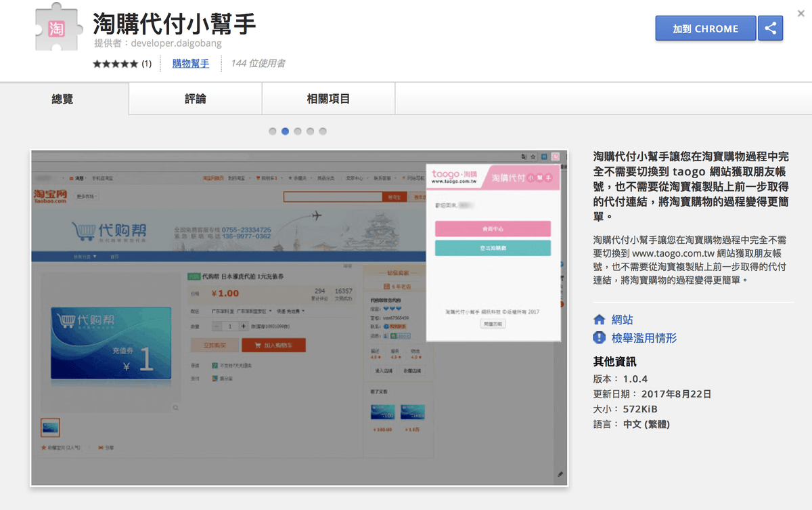Click the review count next to stars
This screenshot has height=510, width=812.
[146, 64]
